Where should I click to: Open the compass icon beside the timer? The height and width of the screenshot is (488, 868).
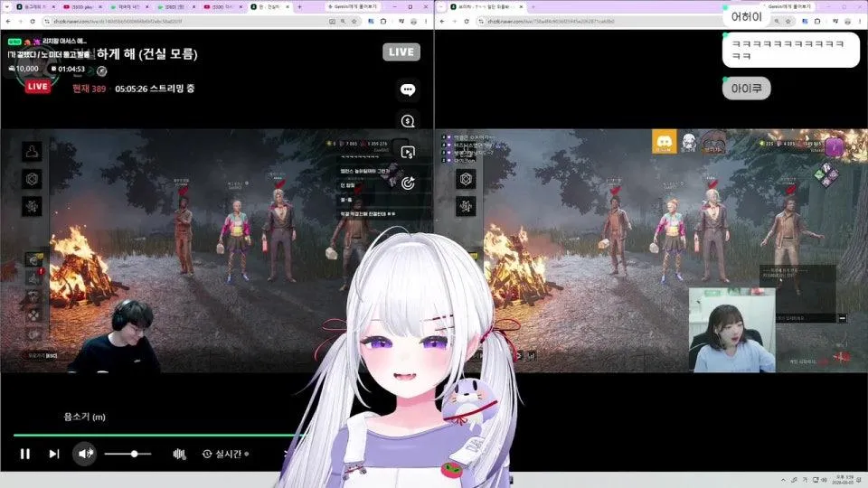point(102,70)
